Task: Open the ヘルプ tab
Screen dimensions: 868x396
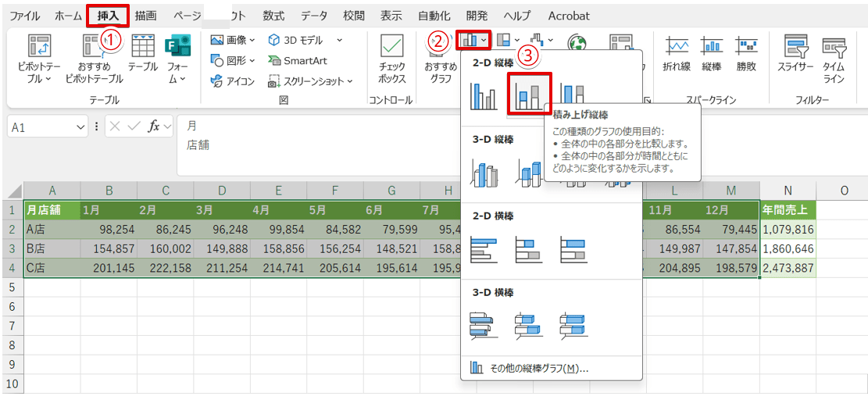Action: [517, 16]
